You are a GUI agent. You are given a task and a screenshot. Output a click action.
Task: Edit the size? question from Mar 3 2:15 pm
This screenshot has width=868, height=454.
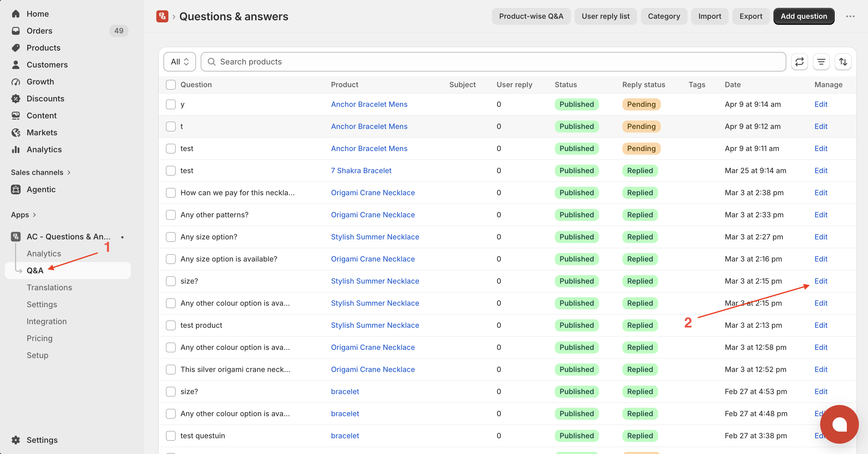821,281
